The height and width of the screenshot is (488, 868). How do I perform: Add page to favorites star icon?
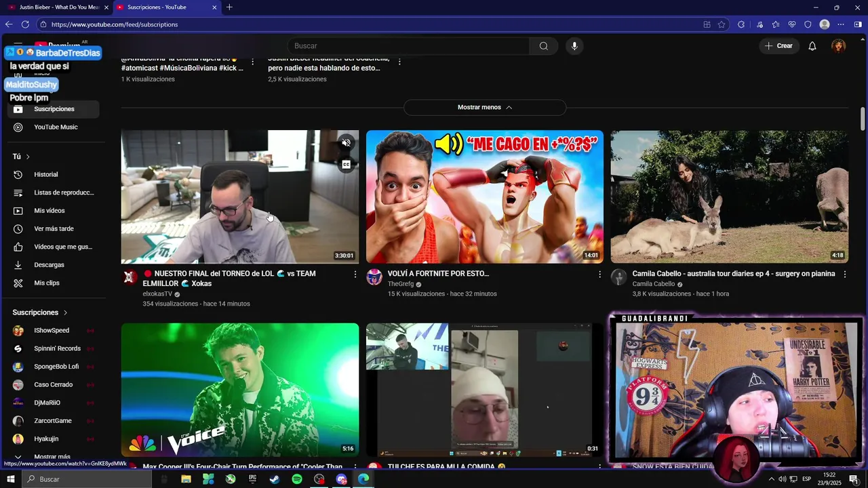(x=722, y=24)
